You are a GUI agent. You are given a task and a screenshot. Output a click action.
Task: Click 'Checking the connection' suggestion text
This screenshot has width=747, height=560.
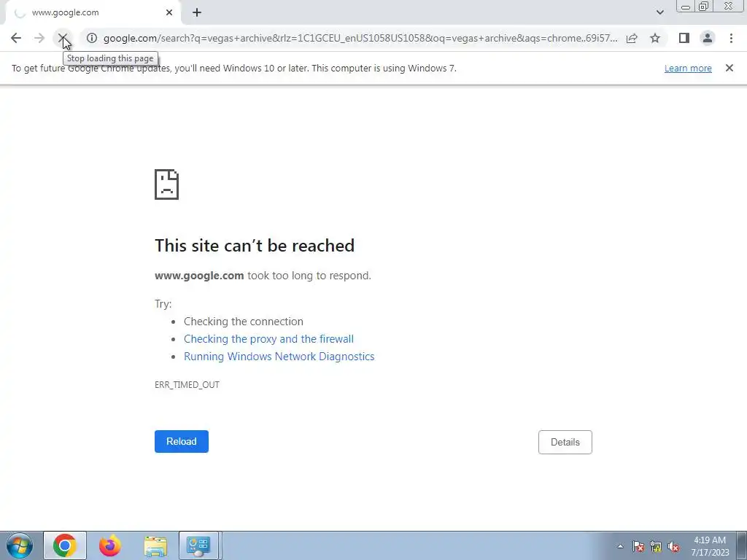click(x=244, y=322)
